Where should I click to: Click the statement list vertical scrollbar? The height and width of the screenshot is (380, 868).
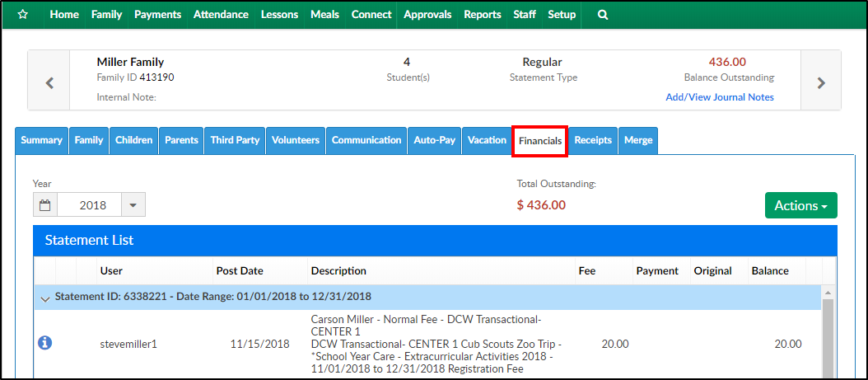point(828,338)
